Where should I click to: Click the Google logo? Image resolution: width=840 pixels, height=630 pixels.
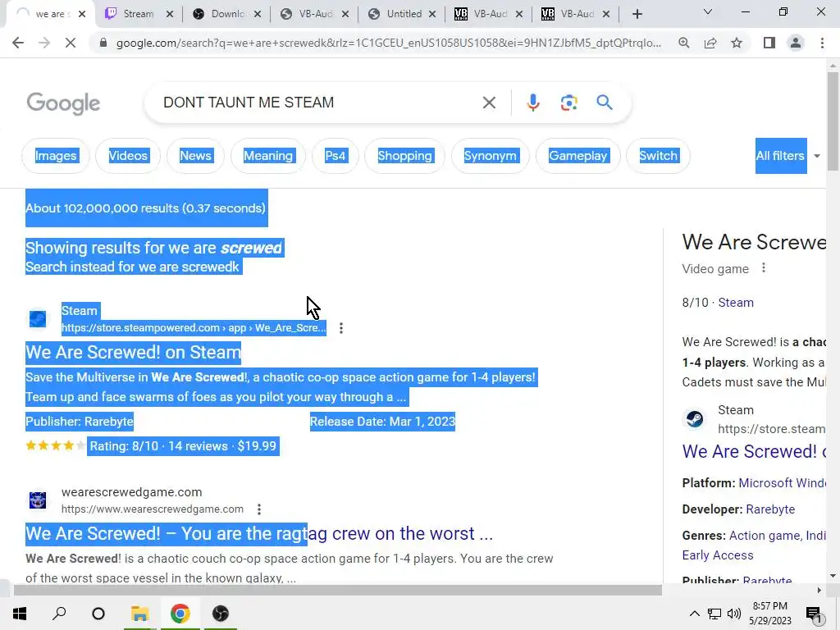63,103
